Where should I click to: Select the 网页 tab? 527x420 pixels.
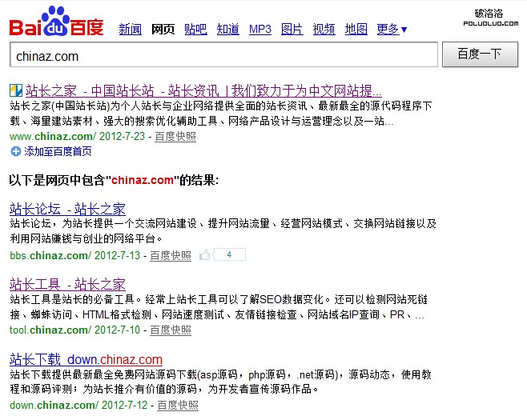coord(163,30)
